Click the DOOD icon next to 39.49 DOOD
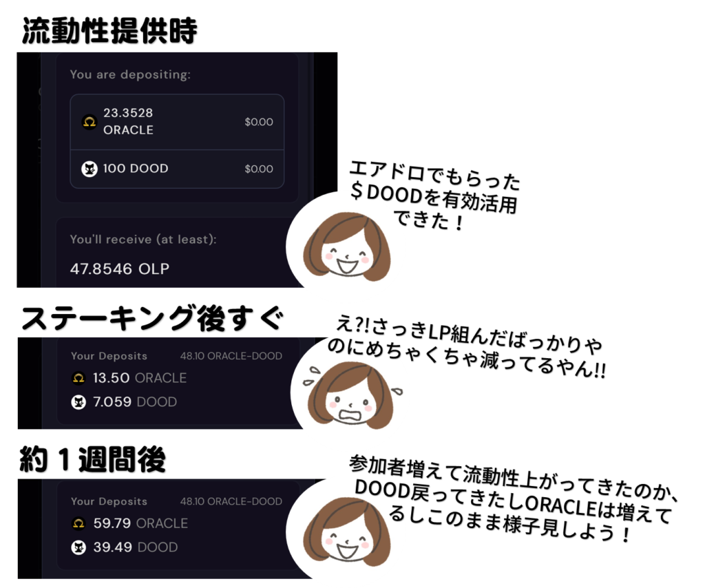This screenshot has height=588, width=705. 78,547
